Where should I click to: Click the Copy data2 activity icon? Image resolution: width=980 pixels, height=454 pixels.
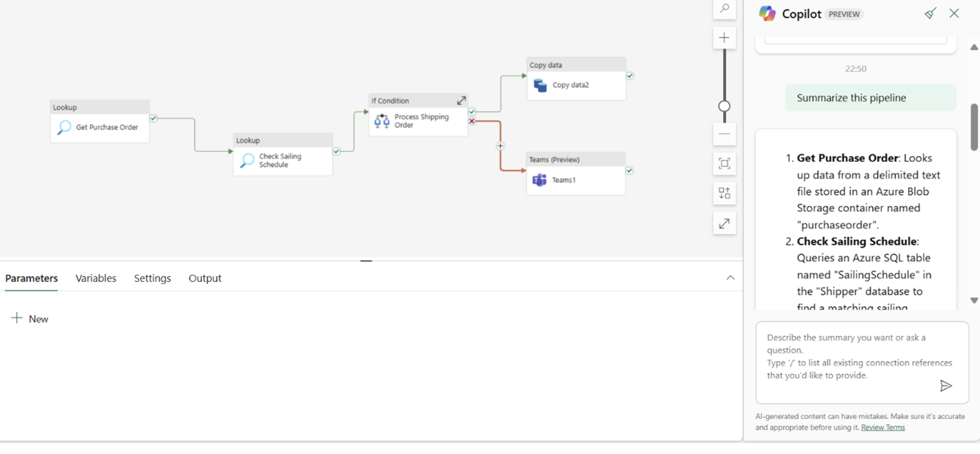click(539, 84)
